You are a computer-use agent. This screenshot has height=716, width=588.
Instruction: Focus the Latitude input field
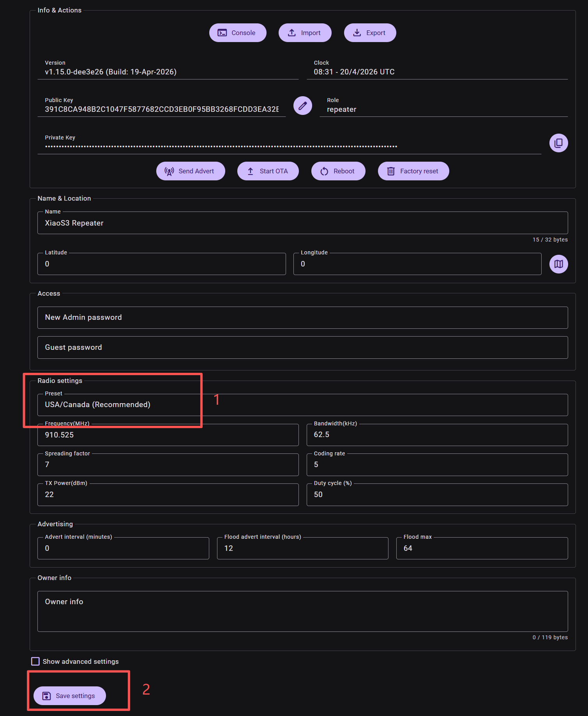161,264
